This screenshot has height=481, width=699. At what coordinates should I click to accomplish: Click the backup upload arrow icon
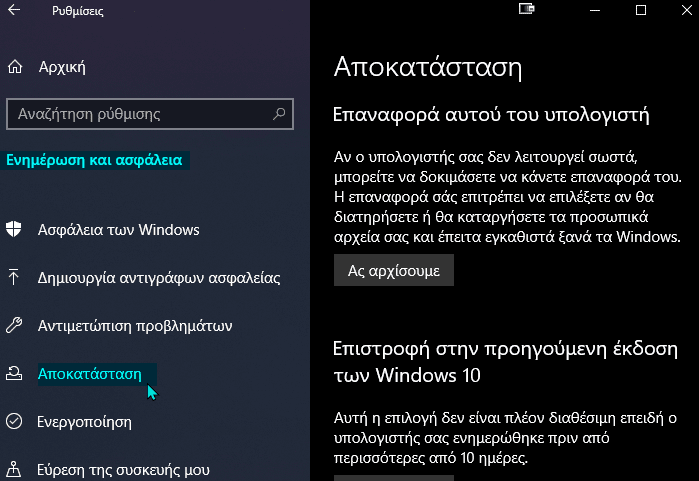(14, 277)
